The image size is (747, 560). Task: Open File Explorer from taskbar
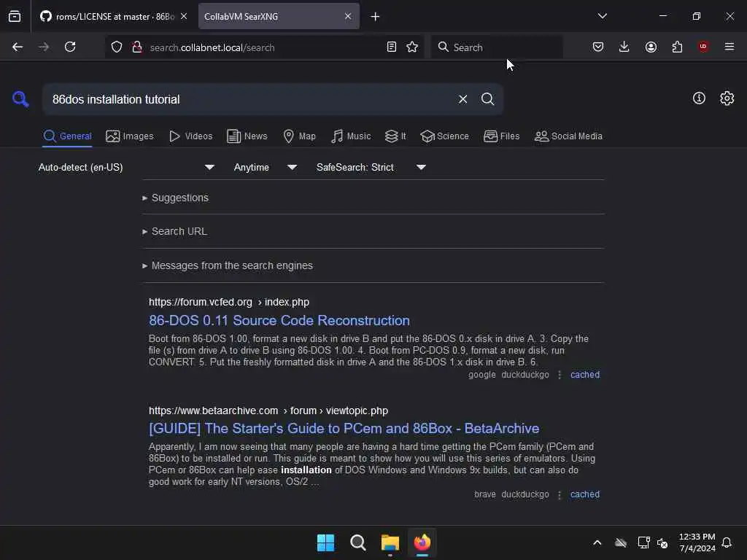tap(390, 542)
